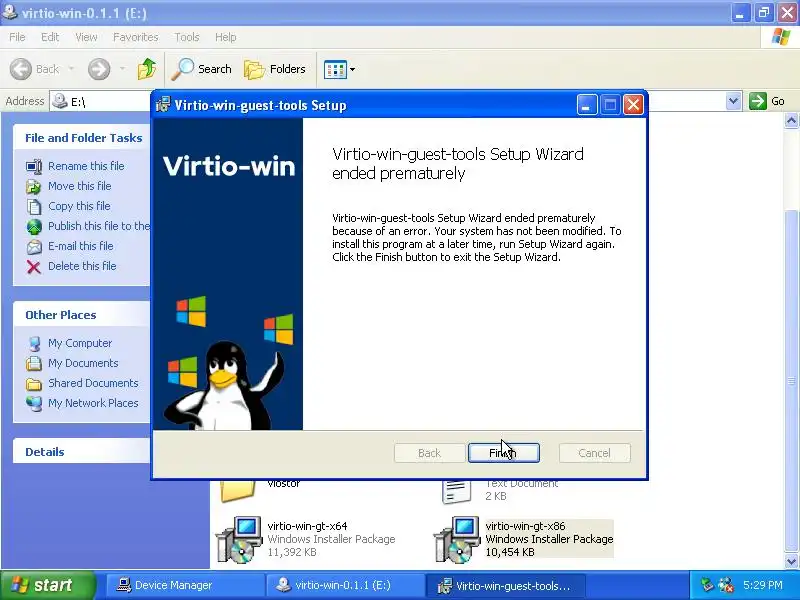Click the Move file icon
Image resolution: width=800 pixels, height=600 pixels.
[34, 187]
